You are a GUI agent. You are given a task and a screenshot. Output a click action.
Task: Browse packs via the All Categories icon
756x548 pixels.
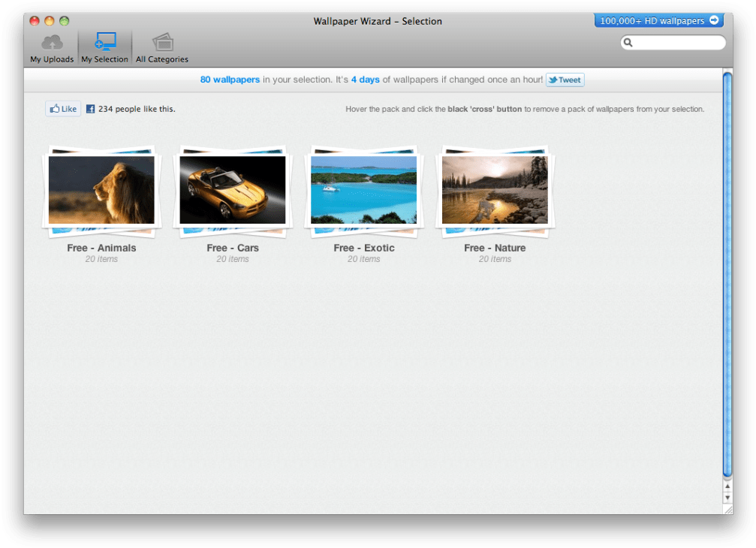pyautogui.click(x=161, y=42)
